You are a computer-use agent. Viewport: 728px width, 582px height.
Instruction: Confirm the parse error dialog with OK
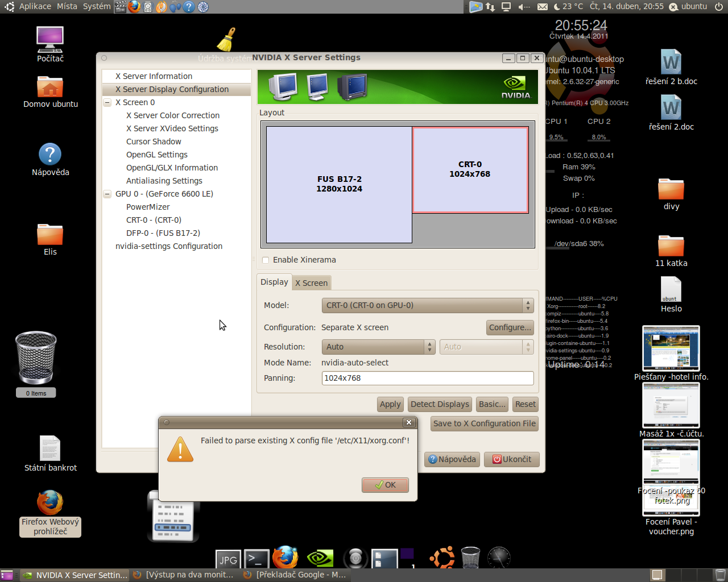[x=385, y=485]
